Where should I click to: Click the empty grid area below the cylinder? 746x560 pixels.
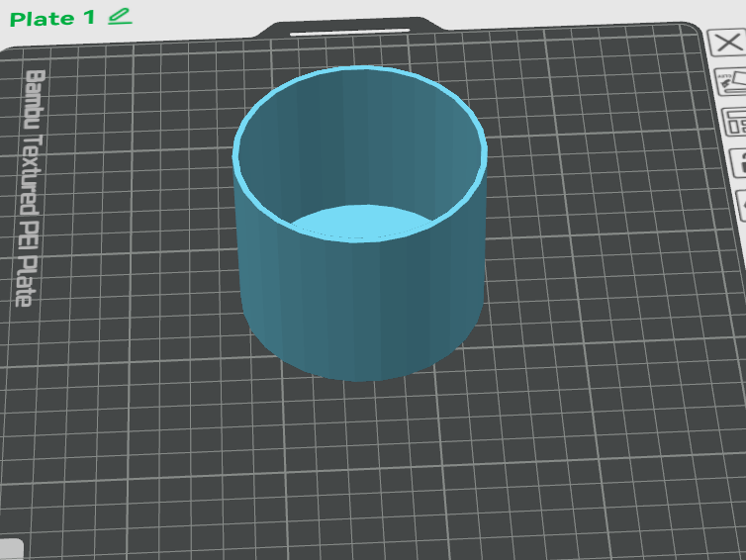[361, 466]
